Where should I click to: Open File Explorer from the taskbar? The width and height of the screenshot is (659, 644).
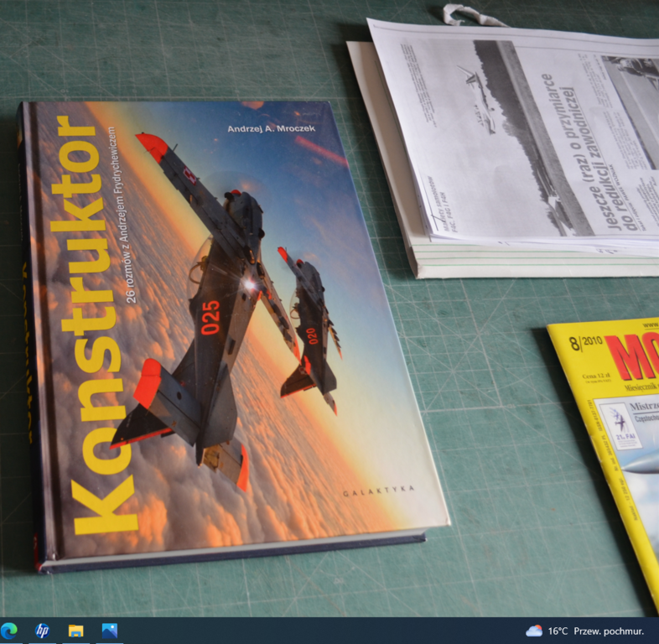click(76, 631)
